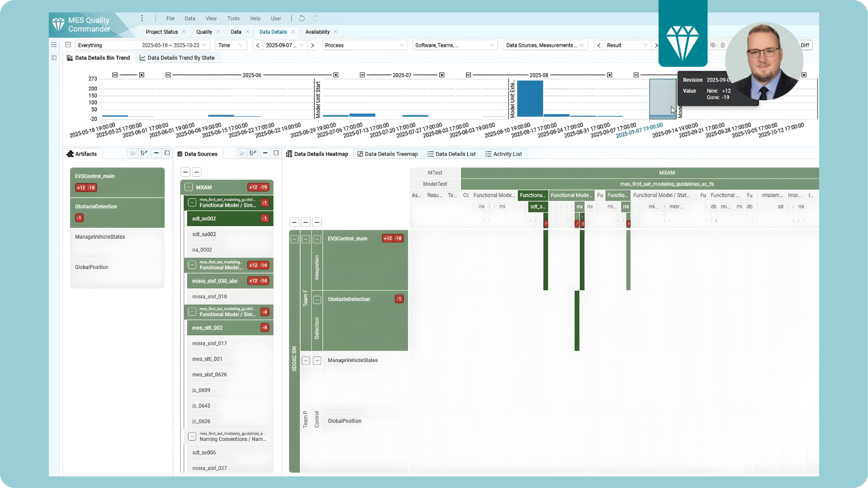Toggle the 2025-07 range end marker
Screen dimensions: 868x488
click(x=442, y=75)
